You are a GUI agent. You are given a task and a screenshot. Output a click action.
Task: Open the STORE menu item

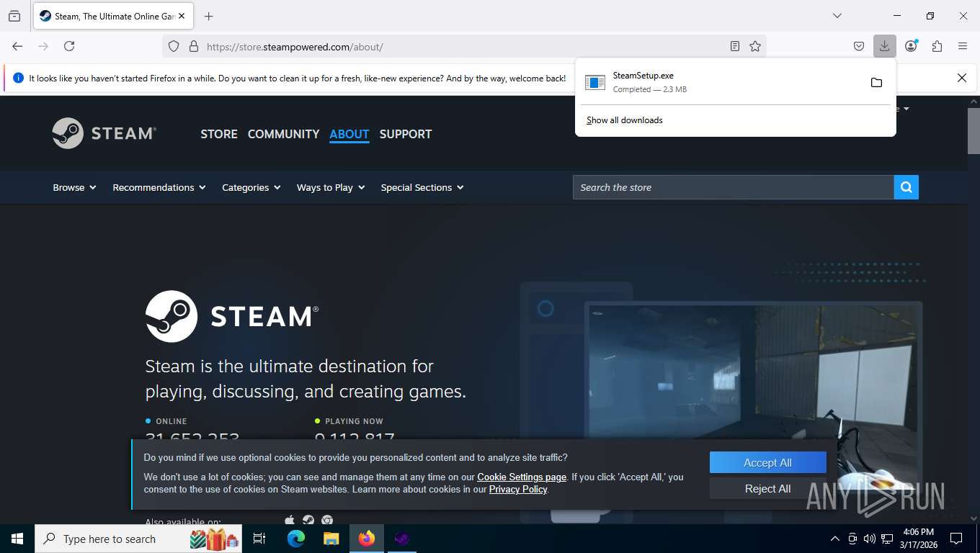(x=219, y=134)
